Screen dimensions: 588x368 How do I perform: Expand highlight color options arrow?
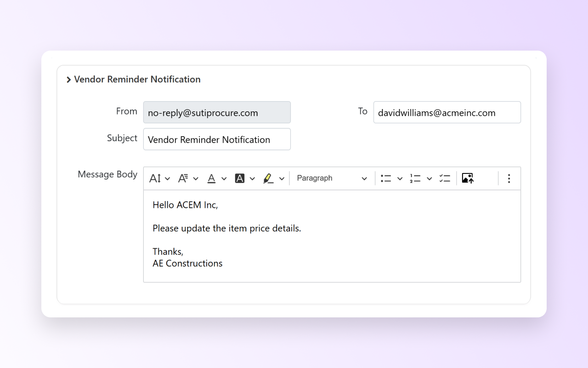(282, 178)
